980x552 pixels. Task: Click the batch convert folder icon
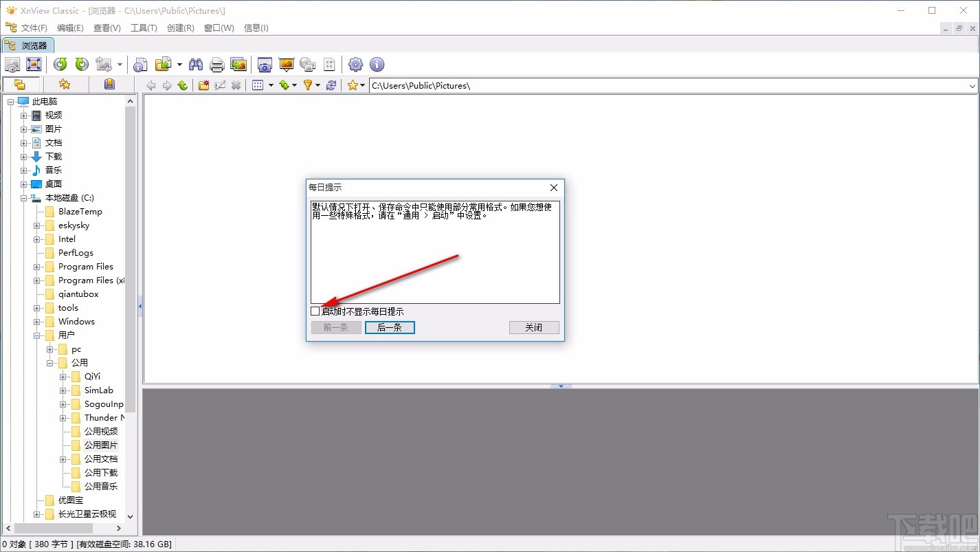point(163,65)
